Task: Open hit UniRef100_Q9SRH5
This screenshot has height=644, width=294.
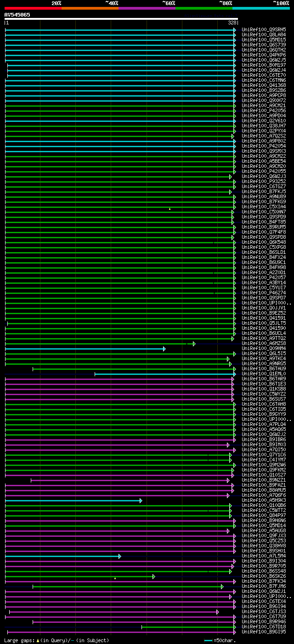Action: (x=264, y=29)
